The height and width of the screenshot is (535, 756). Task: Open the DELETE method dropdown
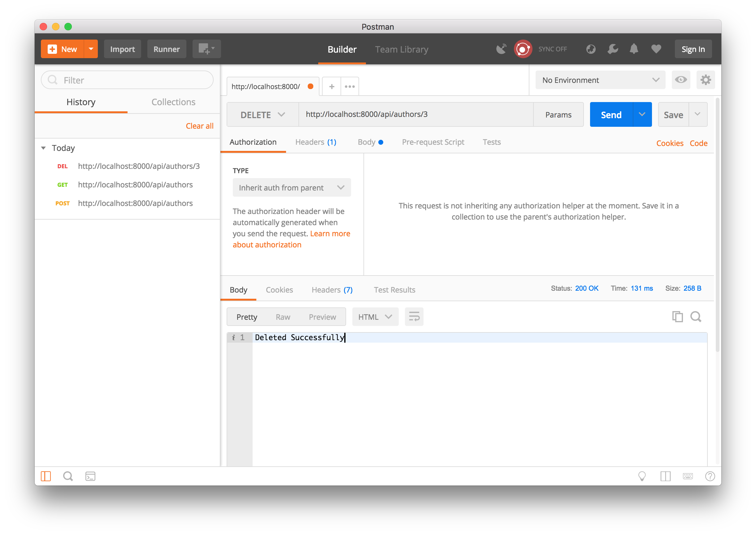click(x=263, y=115)
